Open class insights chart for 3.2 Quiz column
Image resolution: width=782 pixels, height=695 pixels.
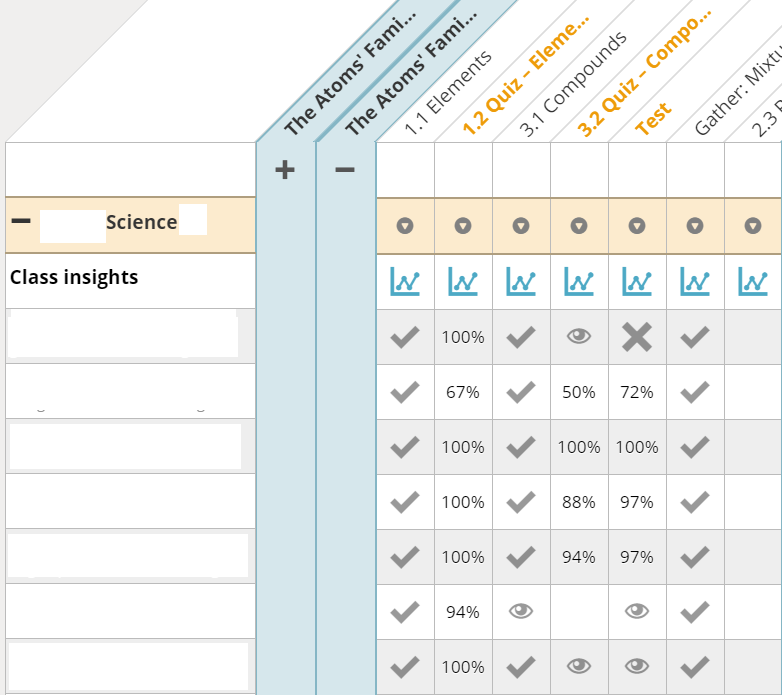pos(579,282)
